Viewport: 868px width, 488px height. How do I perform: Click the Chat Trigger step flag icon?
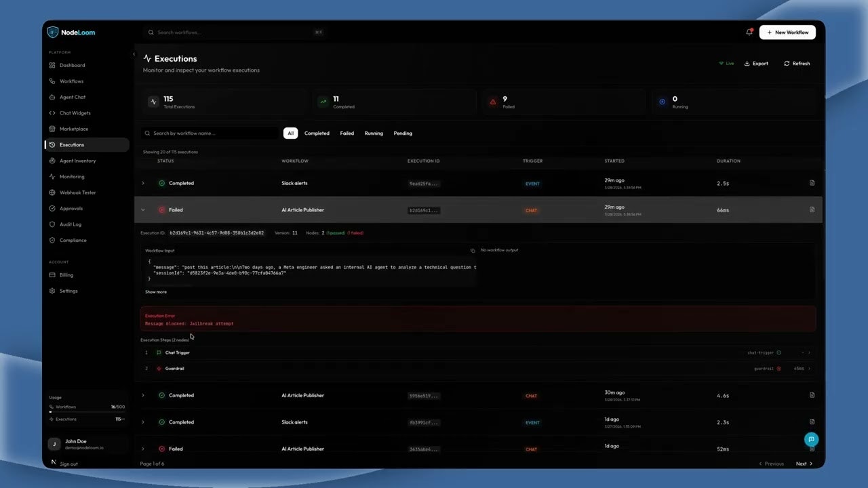pyautogui.click(x=159, y=352)
